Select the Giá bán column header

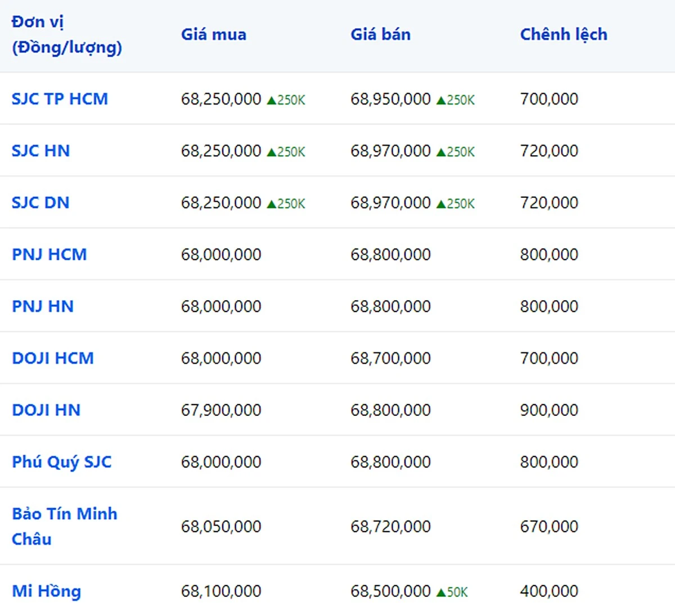(380, 34)
